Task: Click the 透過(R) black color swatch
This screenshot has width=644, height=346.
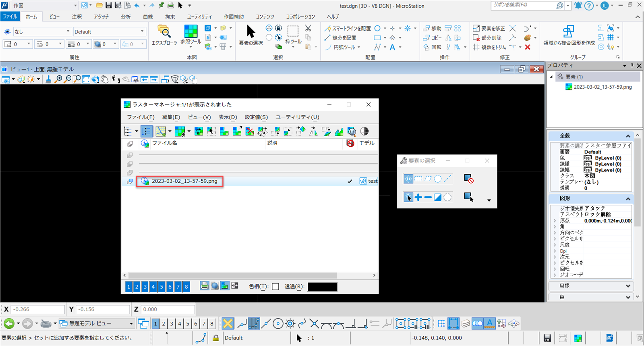Action: click(322, 287)
